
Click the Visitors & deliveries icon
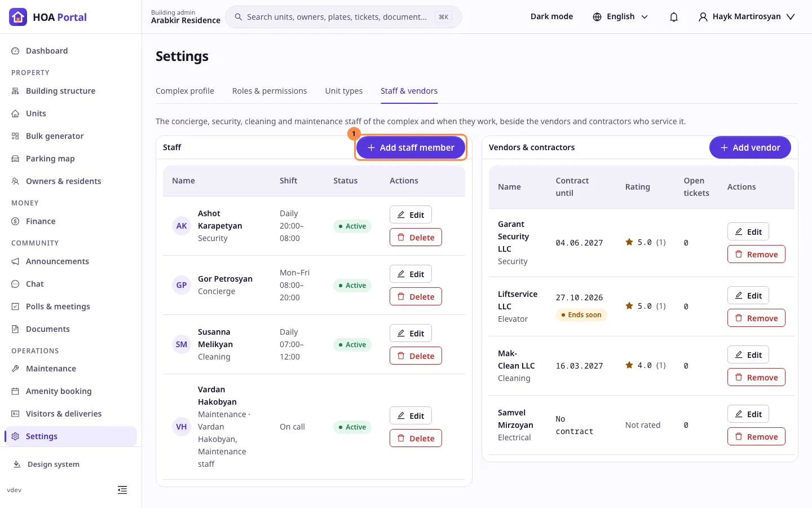coord(15,414)
